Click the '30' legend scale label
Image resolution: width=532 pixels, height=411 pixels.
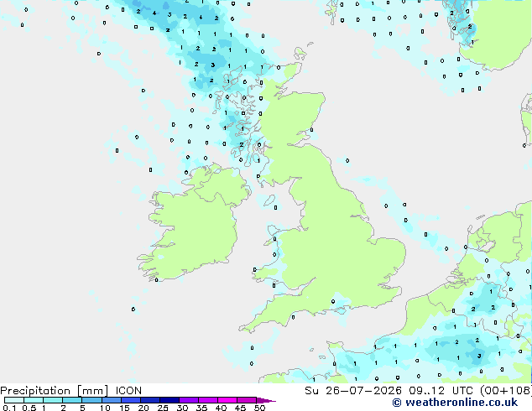182,408
